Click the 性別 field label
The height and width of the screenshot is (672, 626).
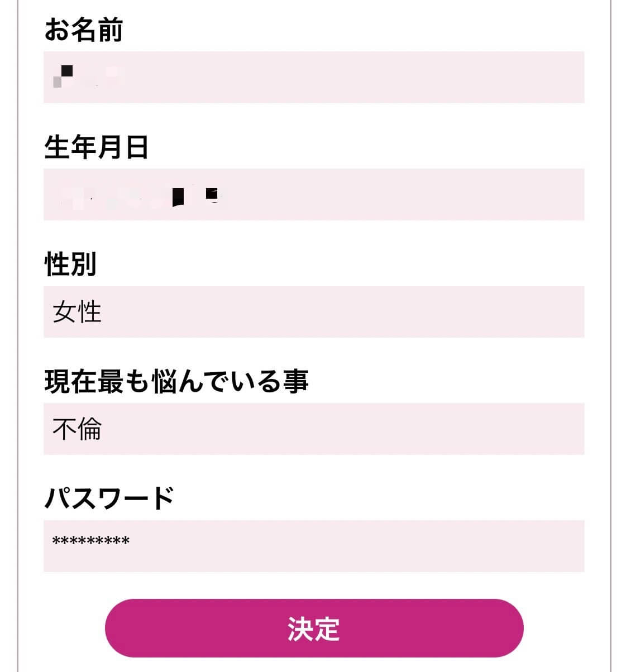pyautogui.click(x=70, y=264)
